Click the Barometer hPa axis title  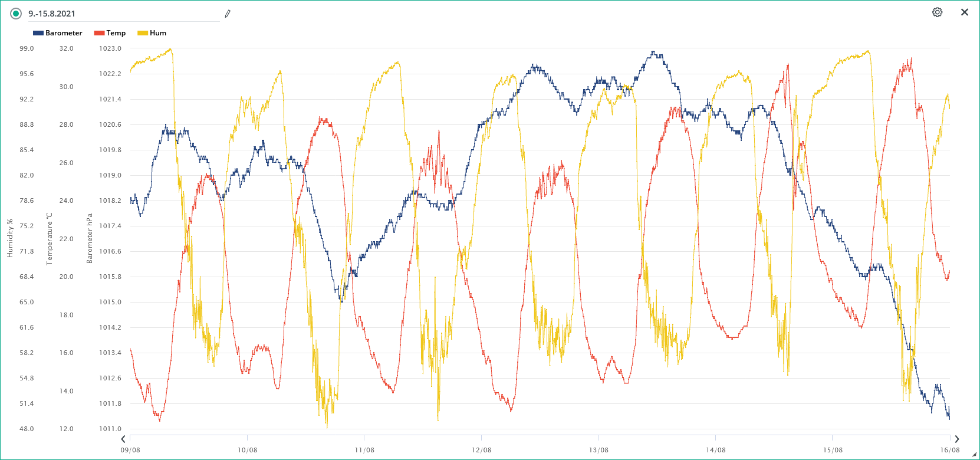[x=90, y=238]
